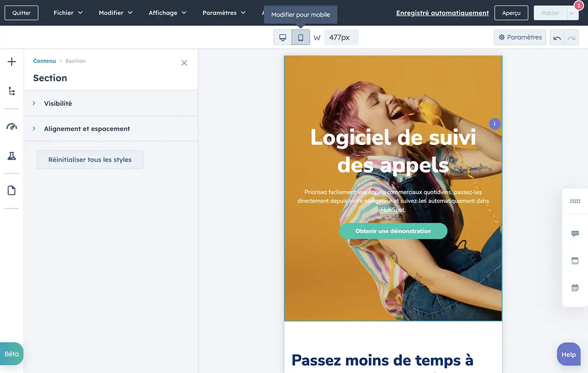Click the redo arrow icon
The image size is (588, 373).
(x=571, y=38)
